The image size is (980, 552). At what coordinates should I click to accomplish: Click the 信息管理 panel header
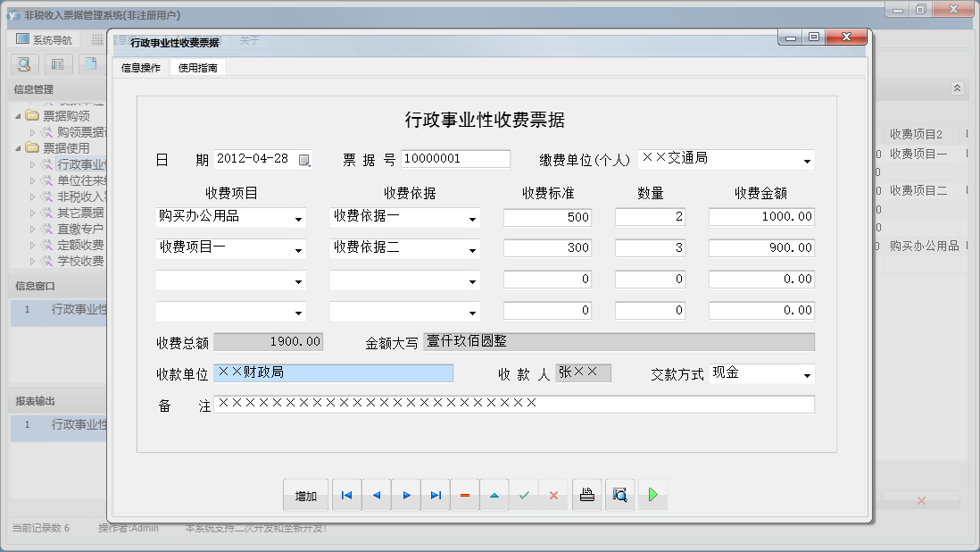(57, 89)
